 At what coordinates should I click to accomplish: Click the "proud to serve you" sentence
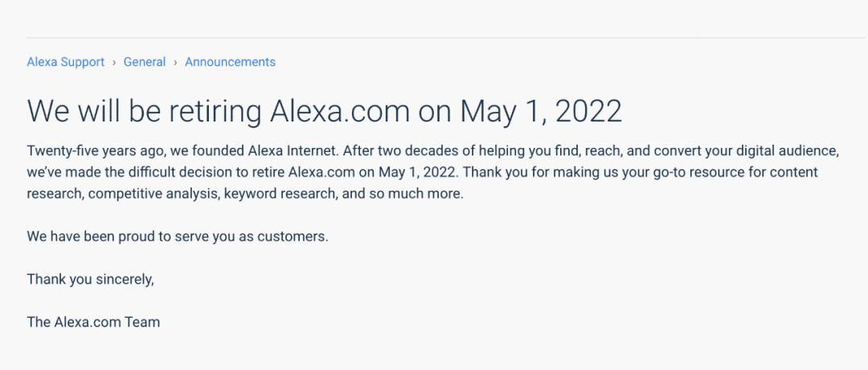(x=178, y=237)
